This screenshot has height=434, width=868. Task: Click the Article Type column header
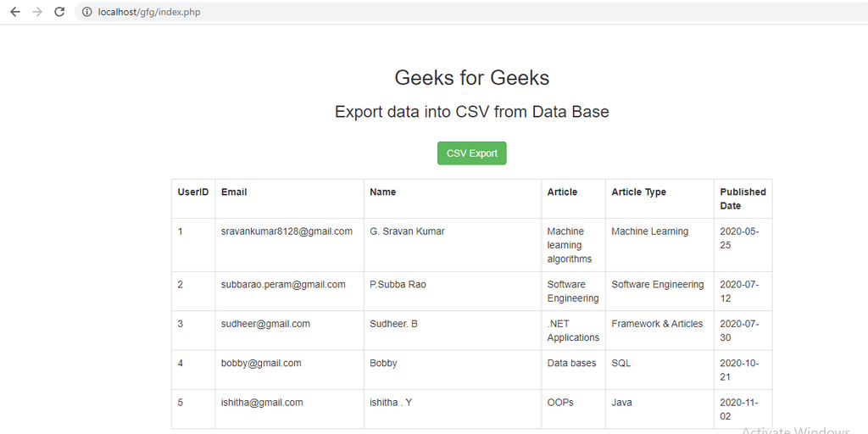(638, 192)
